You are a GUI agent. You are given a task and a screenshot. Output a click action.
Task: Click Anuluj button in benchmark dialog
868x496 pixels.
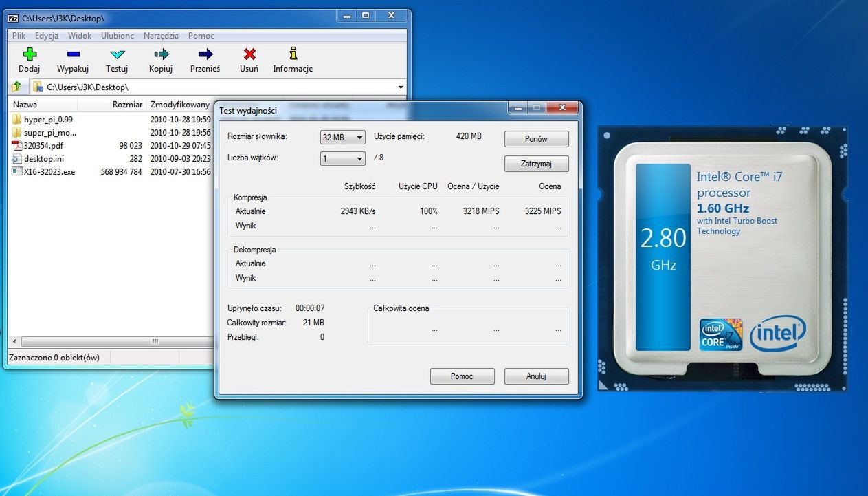pos(536,376)
